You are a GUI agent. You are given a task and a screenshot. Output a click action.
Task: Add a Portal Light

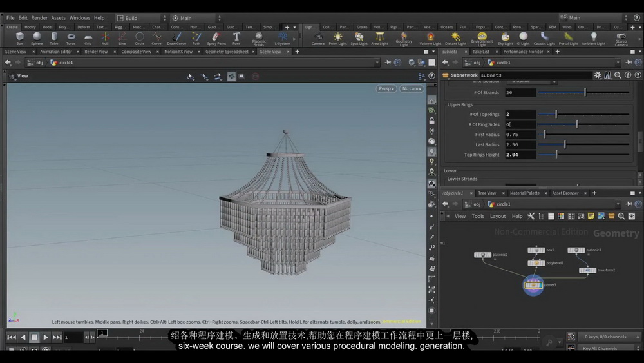(x=569, y=39)
